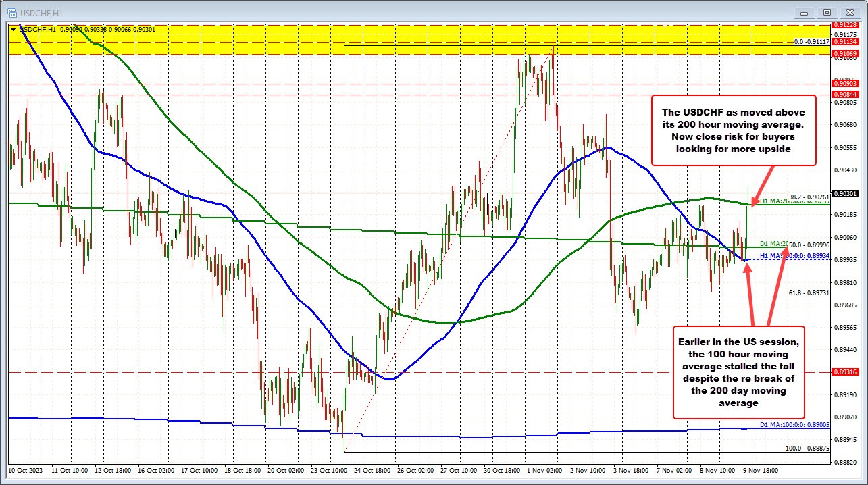
Task: Select the 0.89316 red support price label
Action: tap(844, 372)
